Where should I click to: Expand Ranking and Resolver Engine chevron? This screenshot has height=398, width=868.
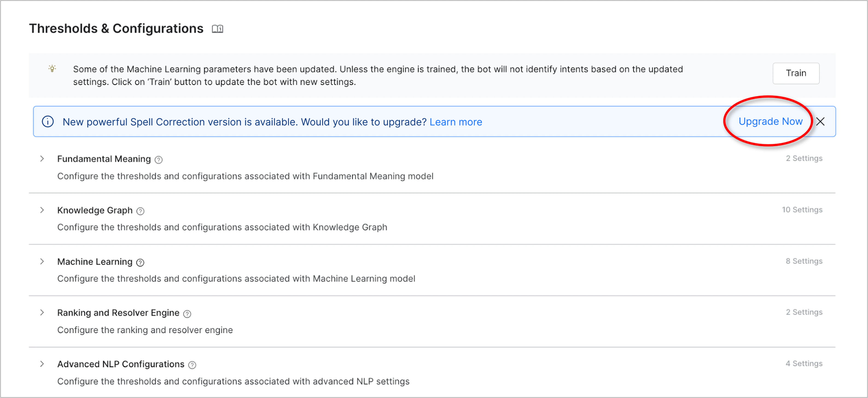pyautogui.click(x=42, y=313)
